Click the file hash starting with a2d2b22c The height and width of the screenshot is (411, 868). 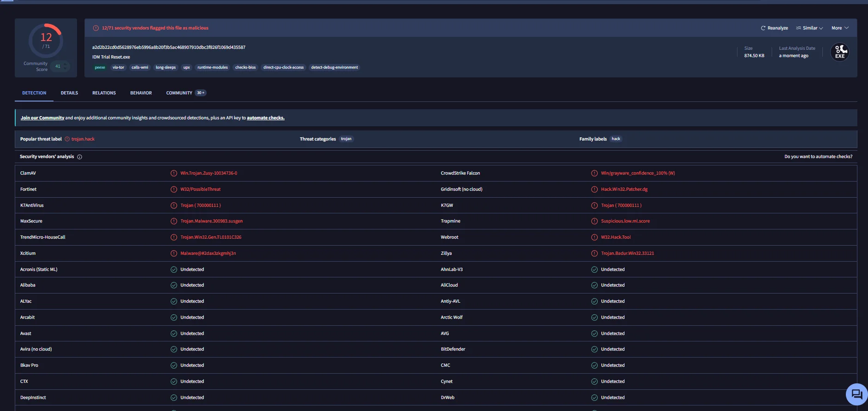tap(169, 47)
